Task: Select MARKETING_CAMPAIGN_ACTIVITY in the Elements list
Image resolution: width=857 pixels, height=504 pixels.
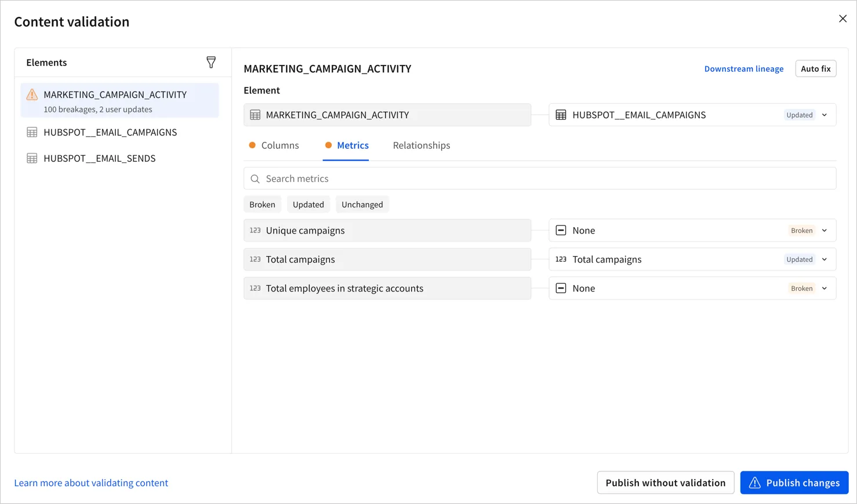Action: coord(120,100)
